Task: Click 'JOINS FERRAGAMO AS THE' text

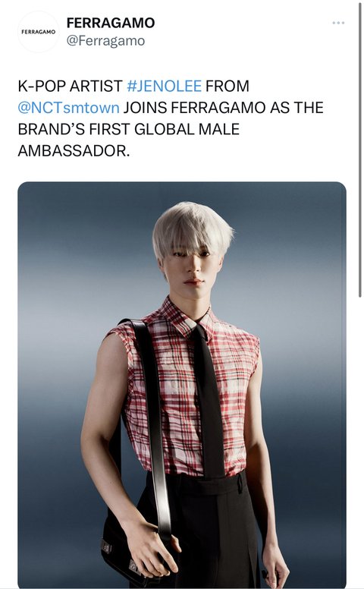Action: 223,108
